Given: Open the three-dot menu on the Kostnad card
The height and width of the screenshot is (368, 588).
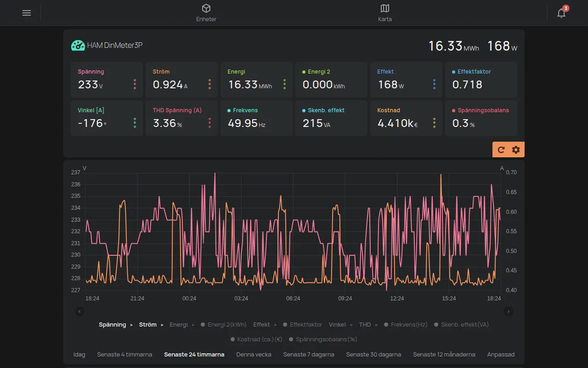Looking at the screenshot, I should (x=434, y=123).
